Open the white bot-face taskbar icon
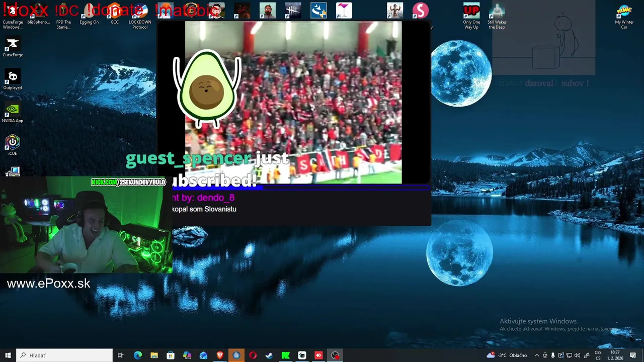644x362 pixels. pyautogui.click(x=302, y=355)
